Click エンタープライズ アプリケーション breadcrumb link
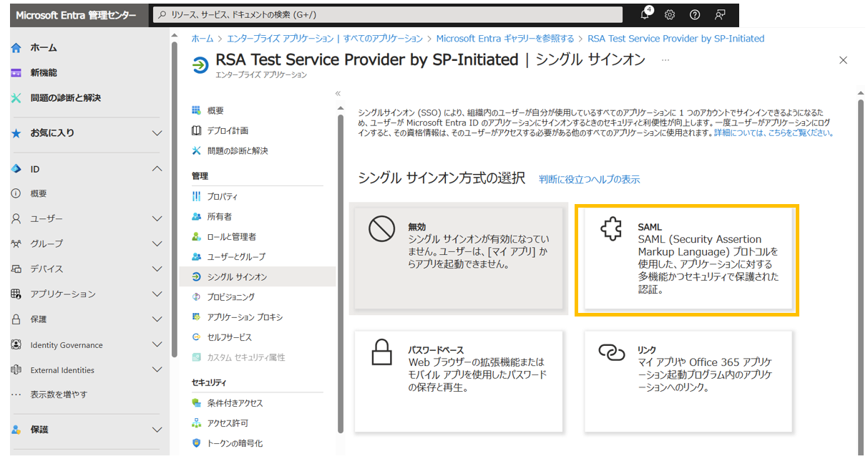This screenshot has width=868, height=459. point(324,39)
